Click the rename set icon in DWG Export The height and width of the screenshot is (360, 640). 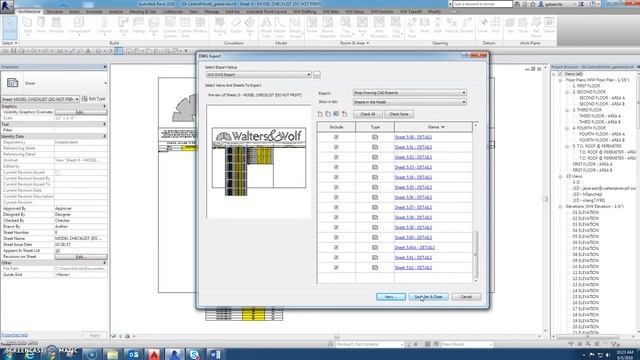pos(336,114)
